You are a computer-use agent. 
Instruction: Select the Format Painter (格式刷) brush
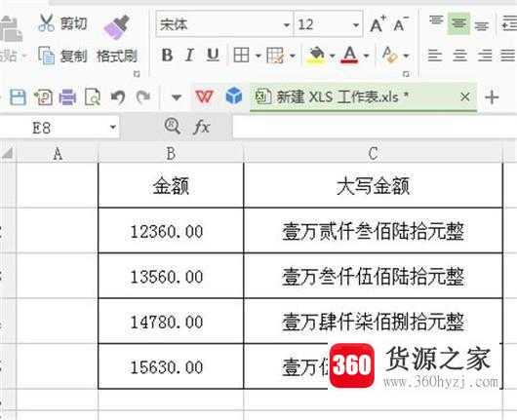[x=117, y=27]
